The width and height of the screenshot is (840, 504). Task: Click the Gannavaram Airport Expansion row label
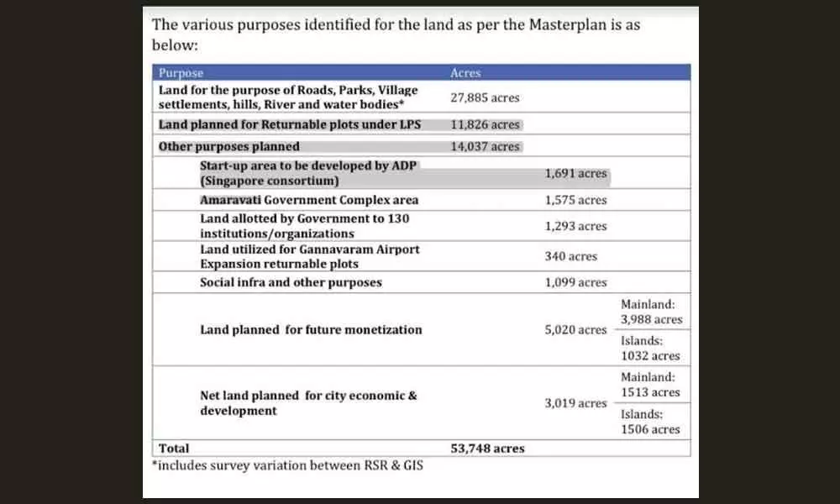pyautogui.click(x=309, y=256)
